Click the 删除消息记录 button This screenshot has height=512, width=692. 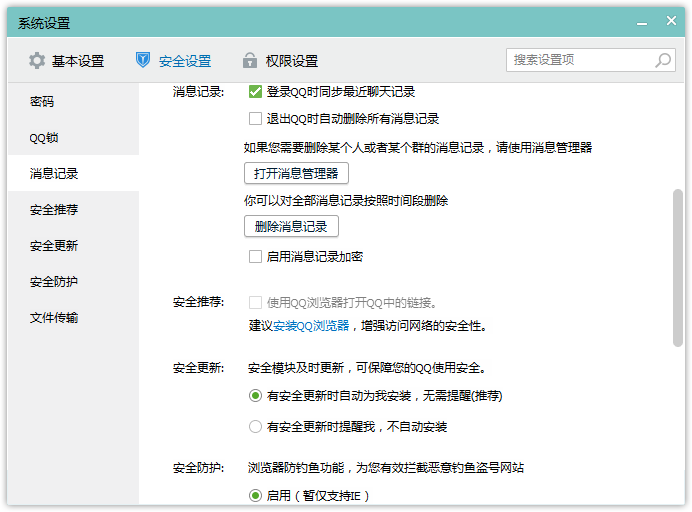(x=291, y=226)
